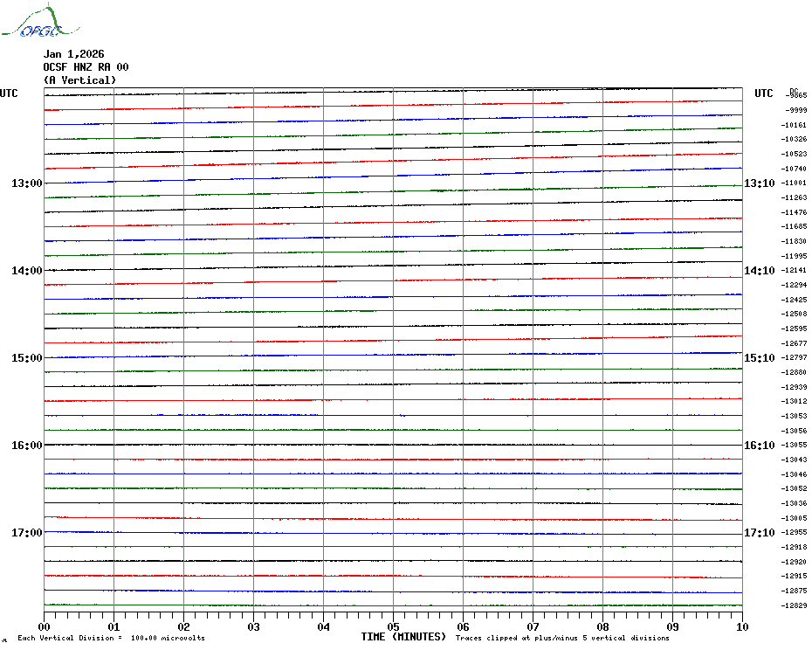Select the 15:00 hour label on left
Image resolution: width=812 pixels, height=650 pixels.
(x=27, y=358)
